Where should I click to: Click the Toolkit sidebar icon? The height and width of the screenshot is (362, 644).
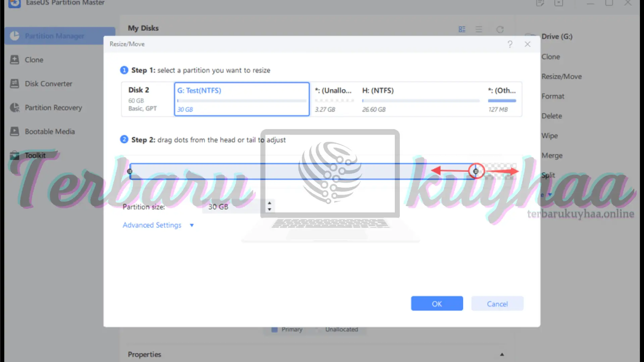pos(15,155)
